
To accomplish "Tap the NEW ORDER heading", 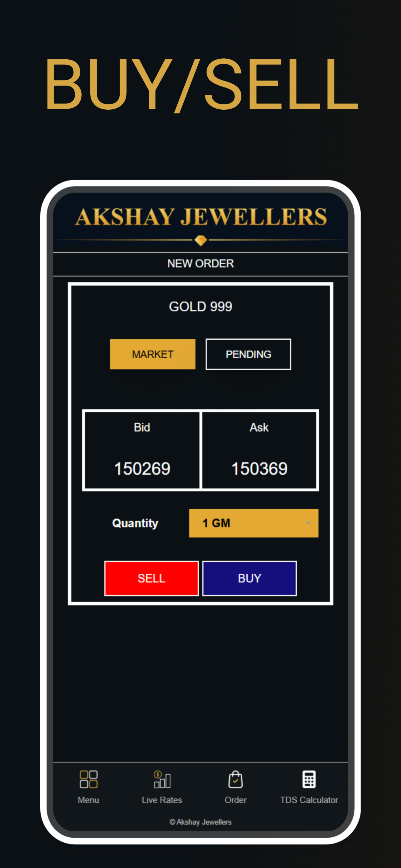I will [x=201, y=263].
